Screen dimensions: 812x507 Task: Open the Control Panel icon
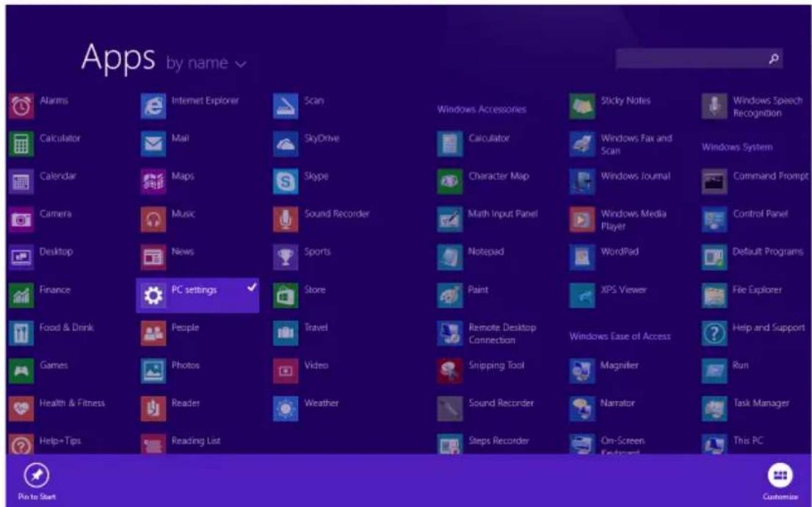click(x=714, y=220)
